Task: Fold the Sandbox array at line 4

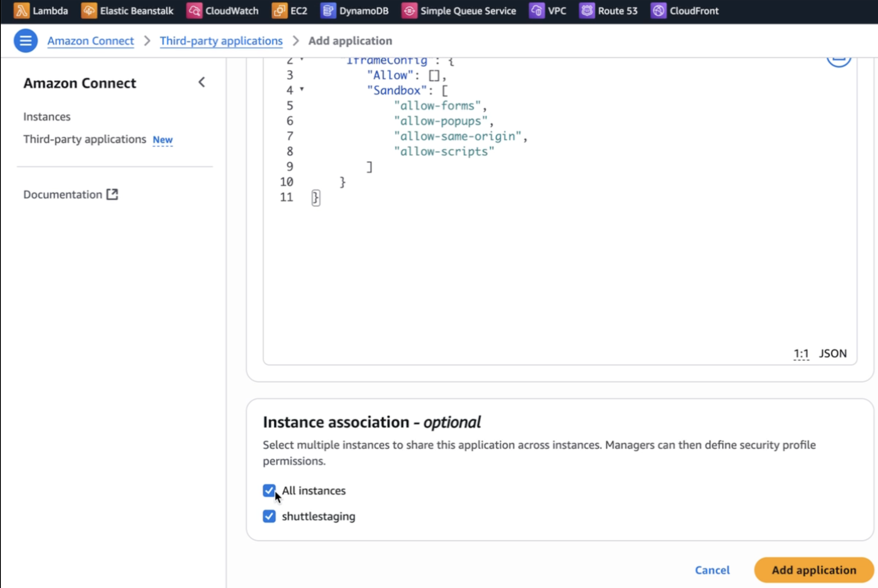Action: coord(302,89)
